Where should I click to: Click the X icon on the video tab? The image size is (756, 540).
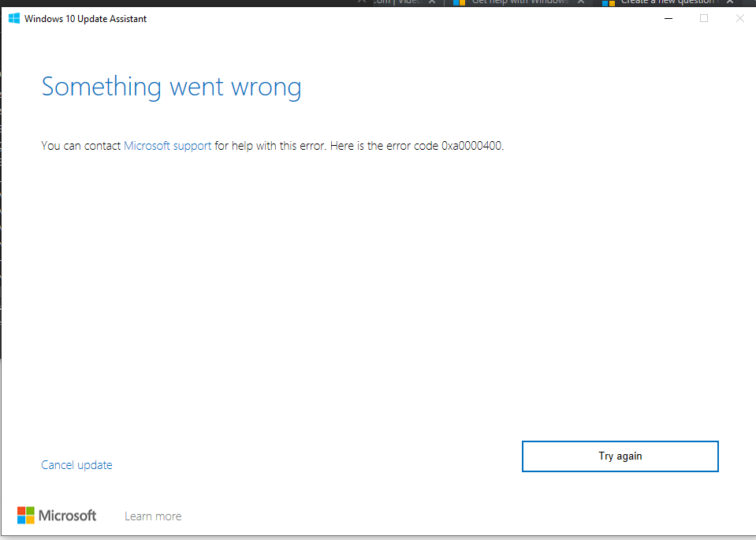(x=431, y=2)
